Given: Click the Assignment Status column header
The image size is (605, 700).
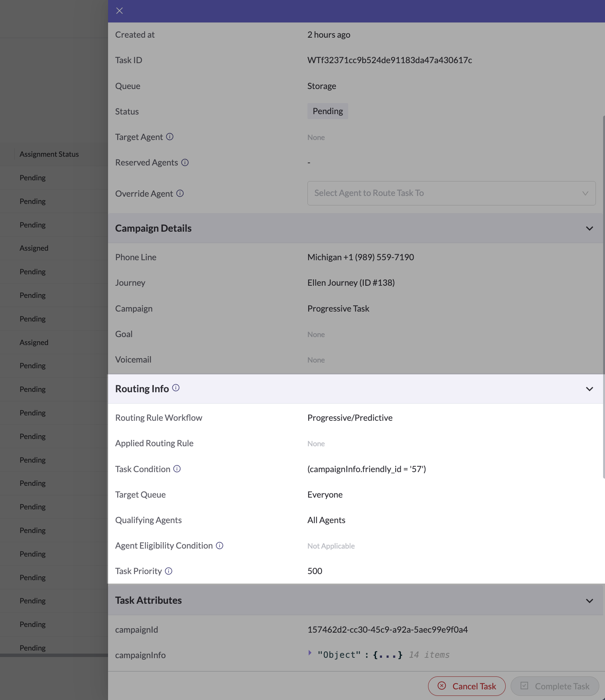Looking at the screenshot, I should (49, 154).
